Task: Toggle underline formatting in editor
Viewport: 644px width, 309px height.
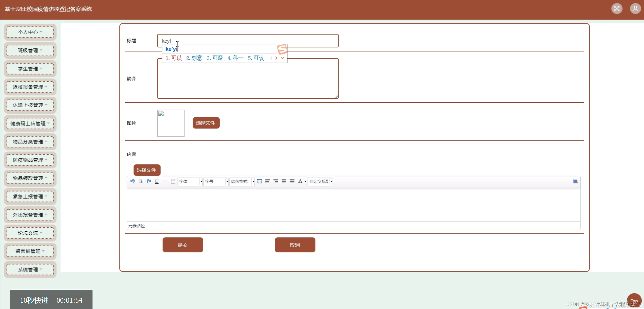Action: 157,181
